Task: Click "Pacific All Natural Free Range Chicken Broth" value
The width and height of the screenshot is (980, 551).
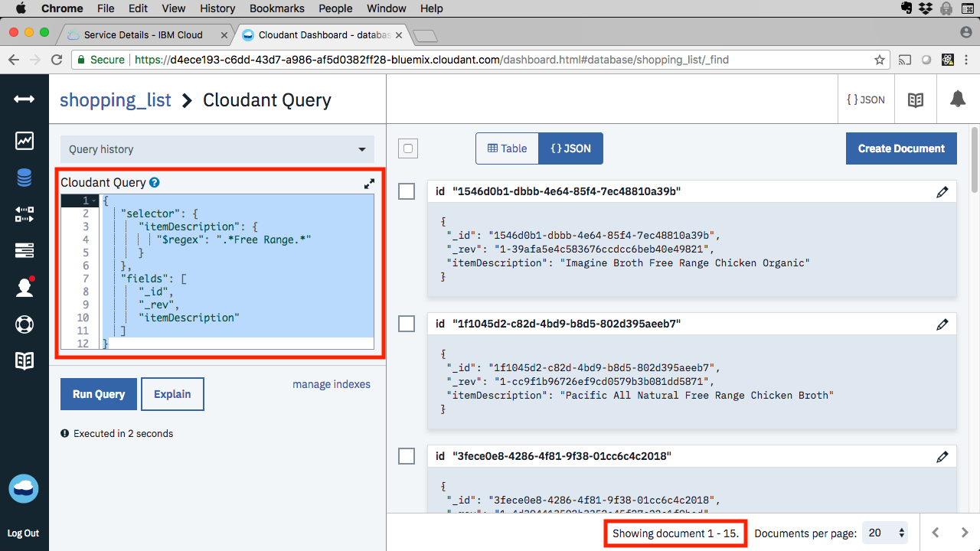Action: (697, 395)
